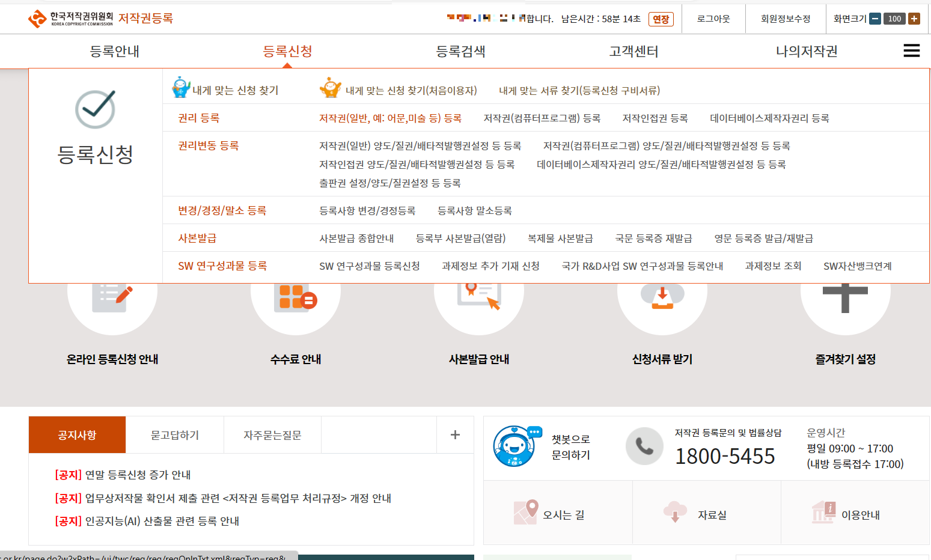Click the blue robot icon beside 내게 맞는 신청 찾기
The image size is (931, 560).
179,87
